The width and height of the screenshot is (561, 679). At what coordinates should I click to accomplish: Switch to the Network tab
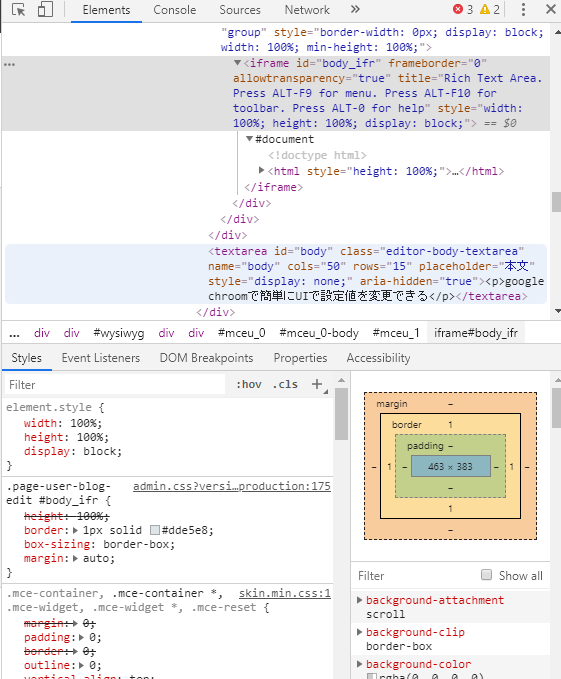307,10
